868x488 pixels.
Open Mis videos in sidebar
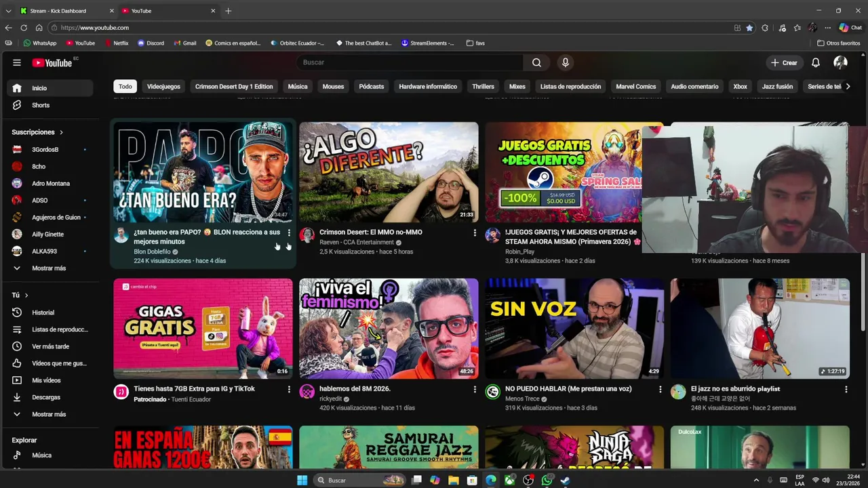[x=50, y=380]
